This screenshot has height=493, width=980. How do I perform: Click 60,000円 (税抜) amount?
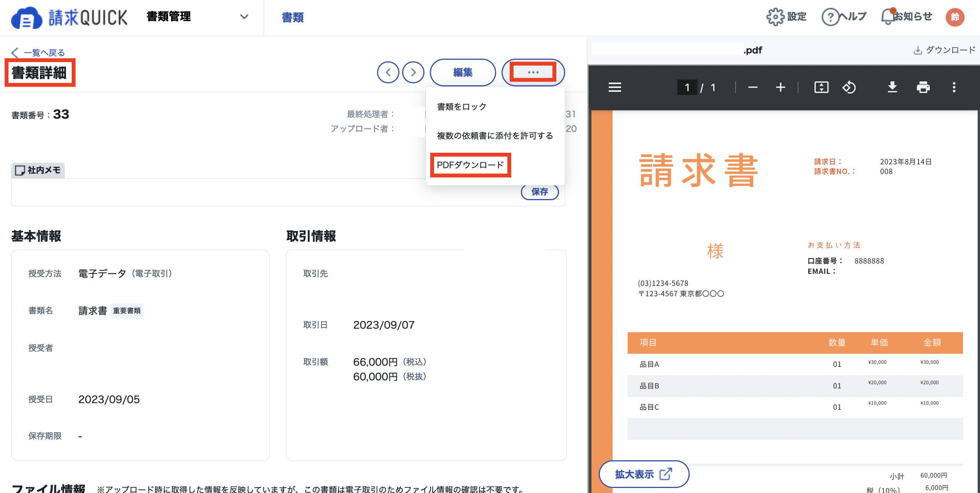point(389,377)
